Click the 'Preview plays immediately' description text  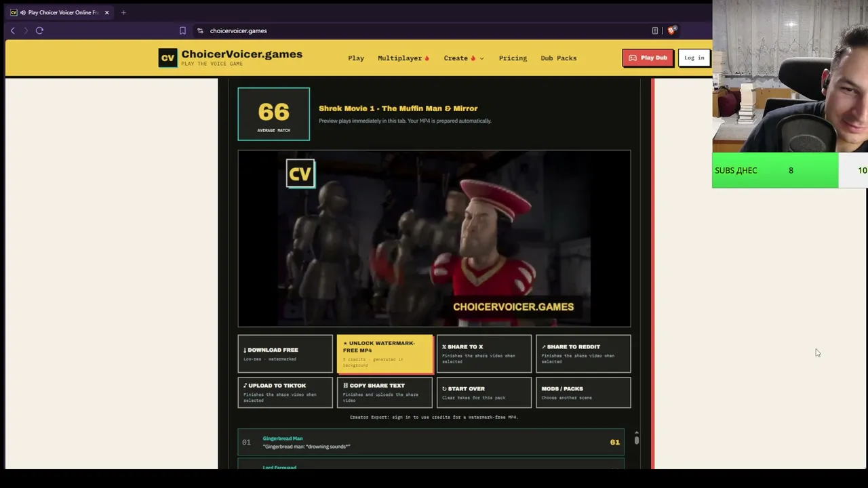pyautogui.click(x=405, y=121)
